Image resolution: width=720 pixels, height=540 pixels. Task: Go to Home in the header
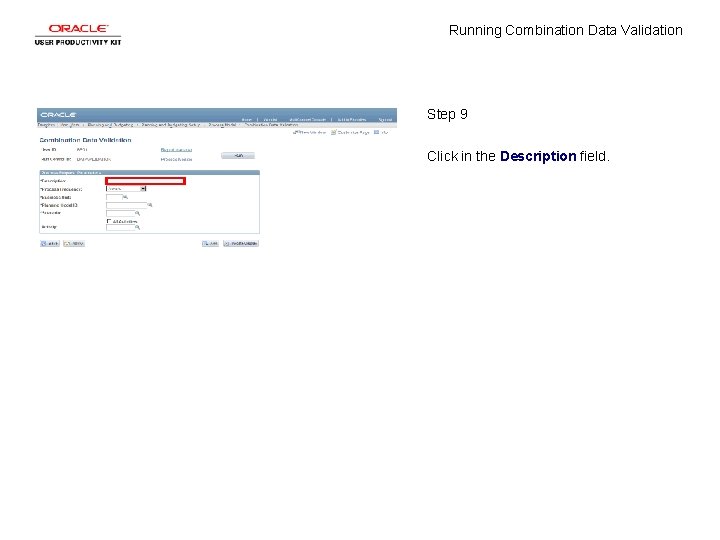(x=247, y=119)
